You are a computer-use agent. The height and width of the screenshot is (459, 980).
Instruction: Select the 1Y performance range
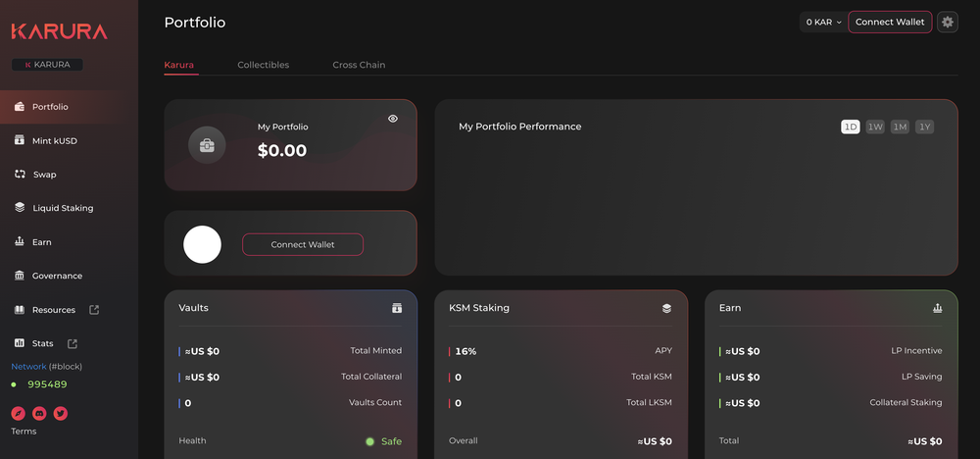coord(924,127)
